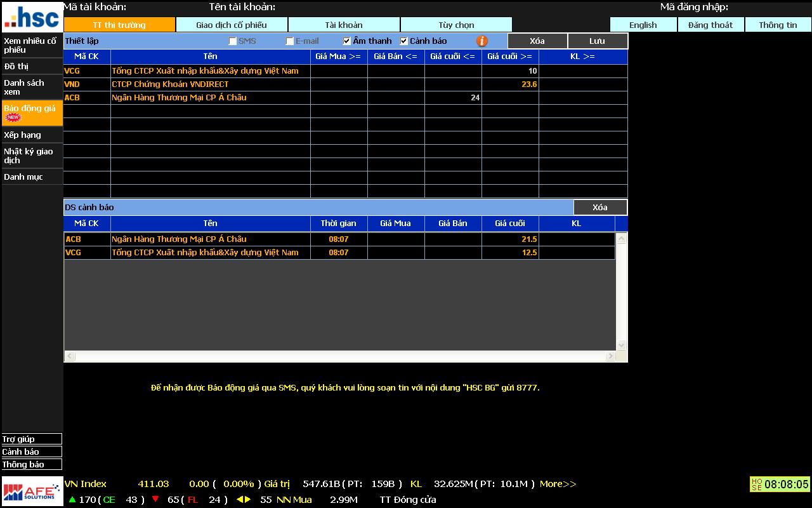Click the Cảnh báo button in lower sidebar
The height and width of the screenshot is (508, 812).
coord(32,451)
